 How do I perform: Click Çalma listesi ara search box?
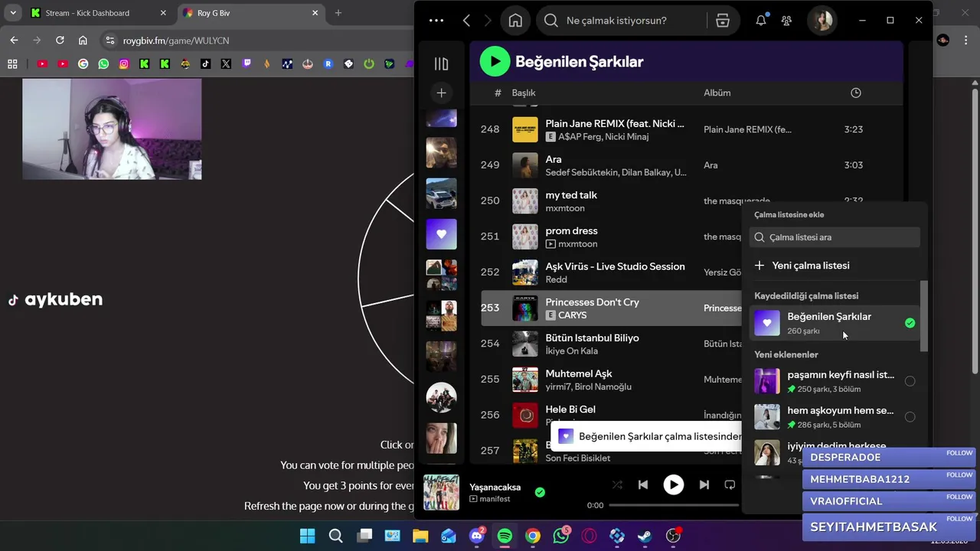tap(835, 237)
